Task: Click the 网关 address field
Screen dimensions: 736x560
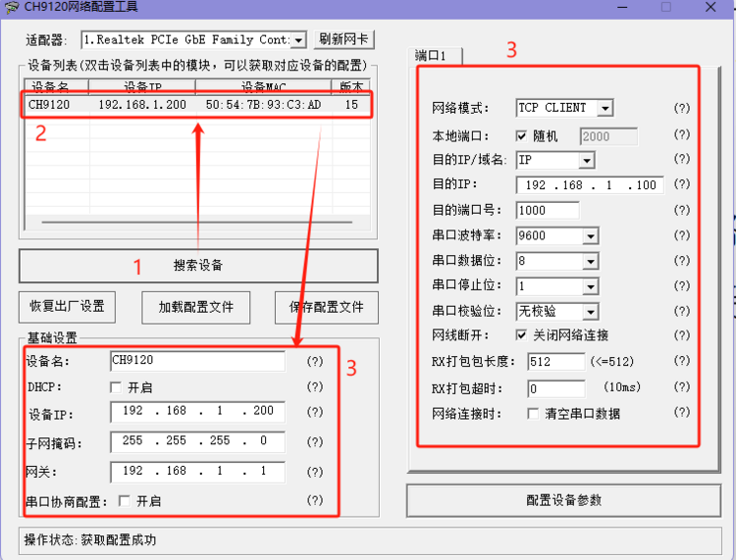Action: click(197, 472)
